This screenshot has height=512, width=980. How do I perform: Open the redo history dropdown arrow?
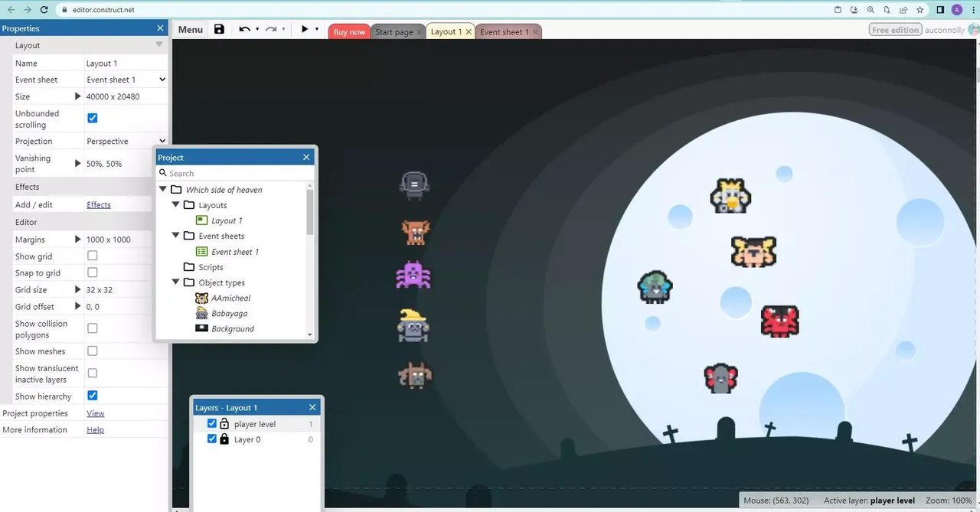(283, 29)
